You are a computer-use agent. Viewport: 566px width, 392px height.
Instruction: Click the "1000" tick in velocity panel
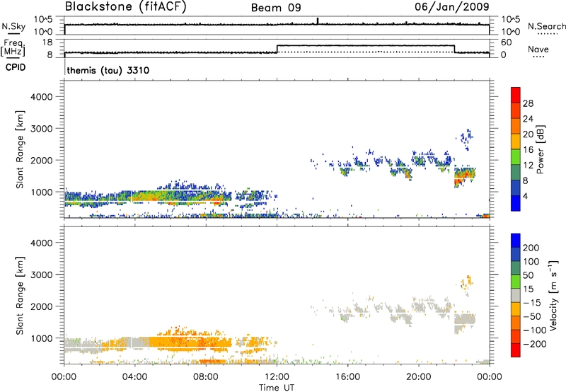tap(41, 338)
